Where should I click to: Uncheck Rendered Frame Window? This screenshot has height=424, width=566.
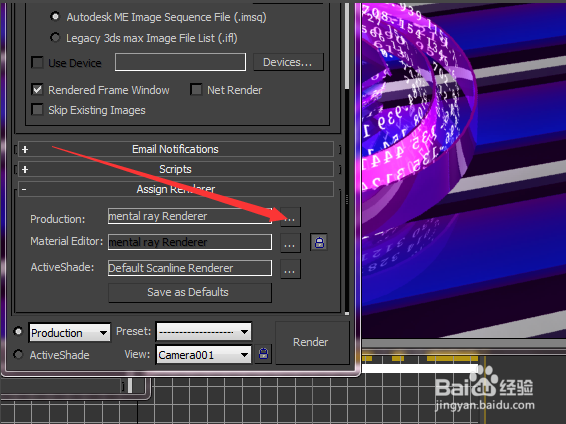37,89
